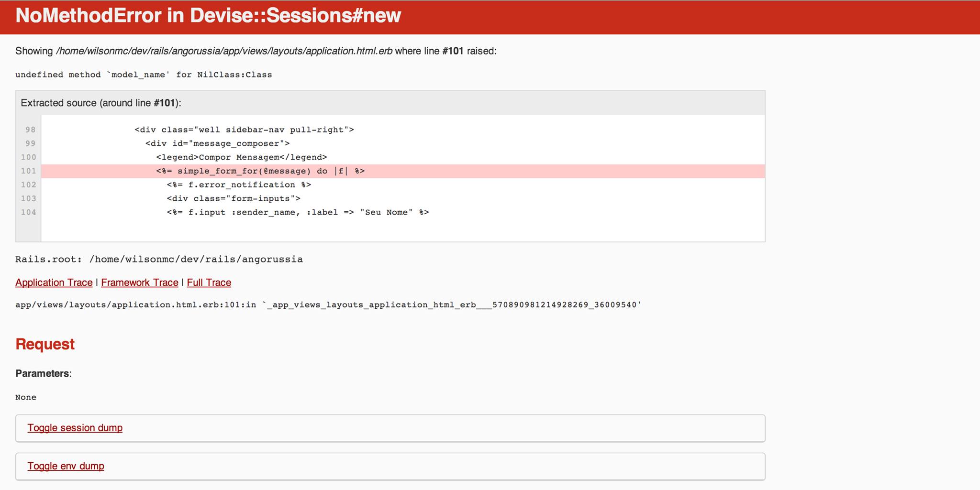Viewport: 980px width, 490px height.
Task: Click the application.html.erb:101 trace line
Action: coord(328,305)
